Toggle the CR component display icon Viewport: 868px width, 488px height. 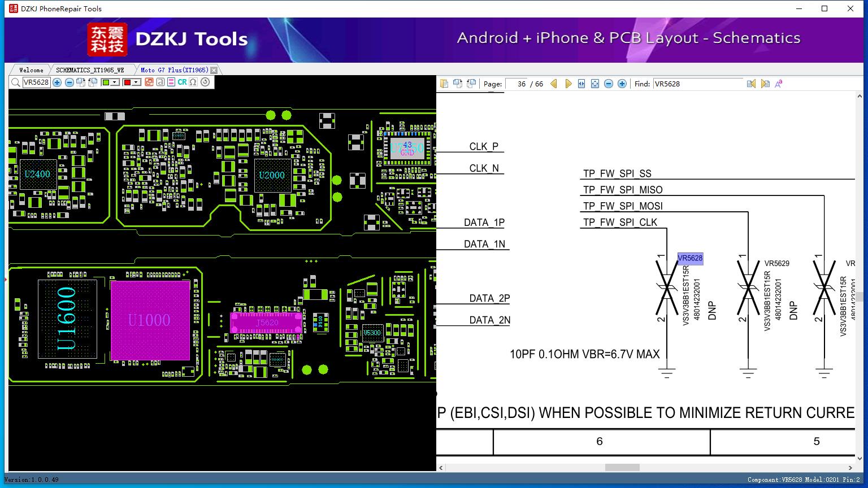pos(182,82)
